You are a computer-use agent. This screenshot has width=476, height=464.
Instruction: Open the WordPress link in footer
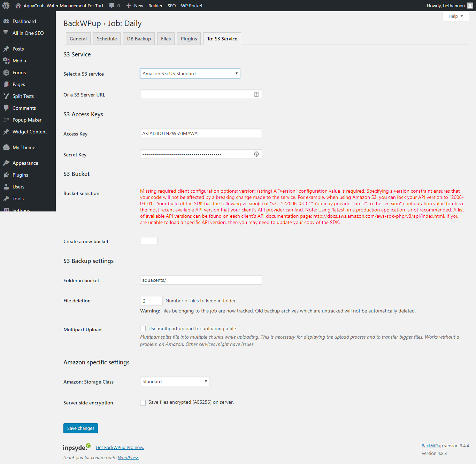[128, 458]
